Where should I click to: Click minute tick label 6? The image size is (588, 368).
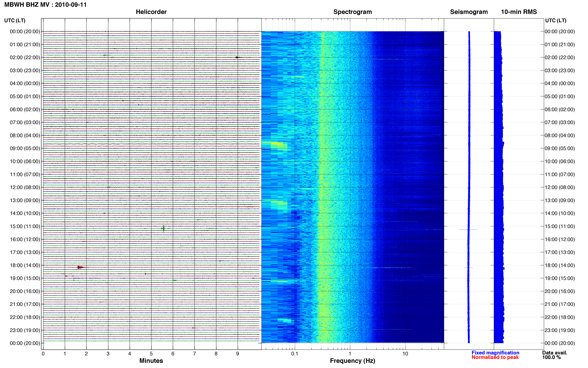click(x=173, y=354)
